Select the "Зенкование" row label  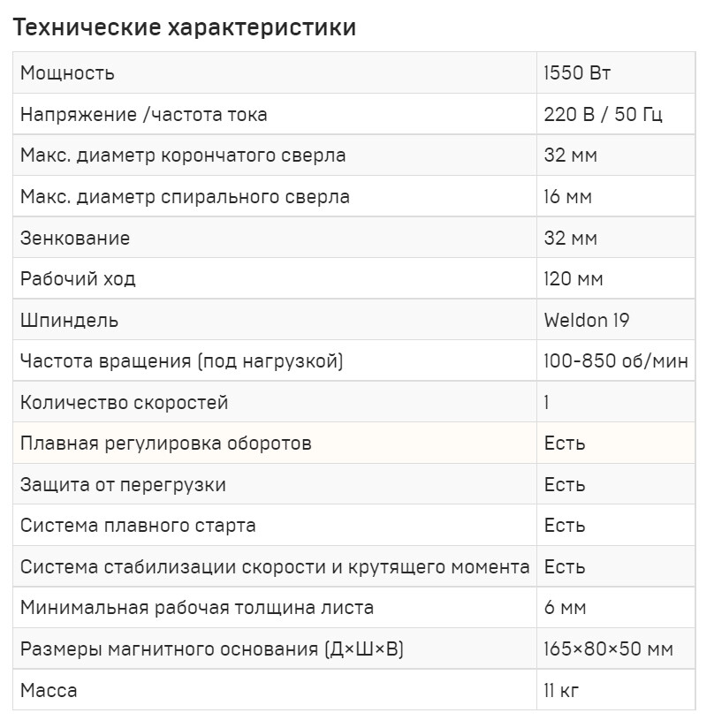[75, 239]
